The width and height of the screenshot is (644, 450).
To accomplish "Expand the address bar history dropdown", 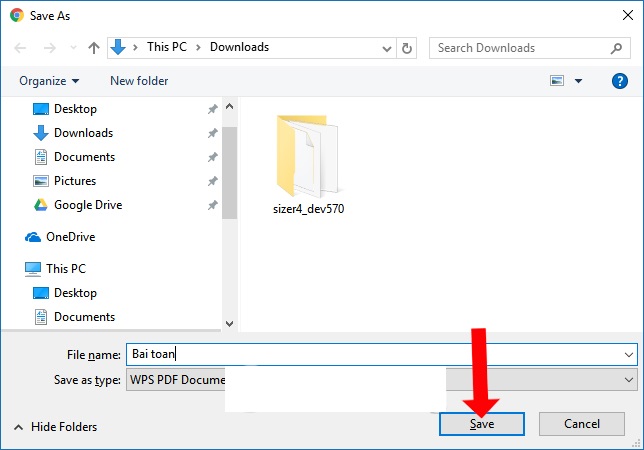I will [386, 48].
